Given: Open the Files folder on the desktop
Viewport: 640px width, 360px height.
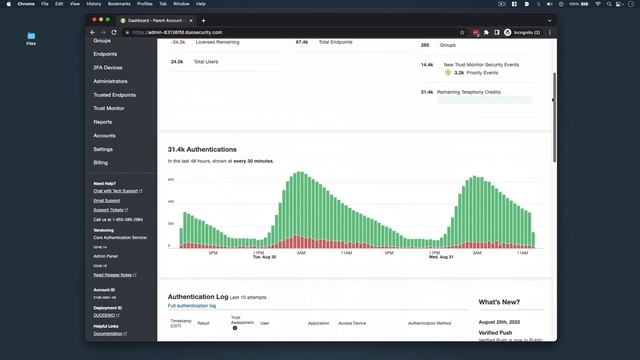Looking at the screenshot, I should (31, 38).
